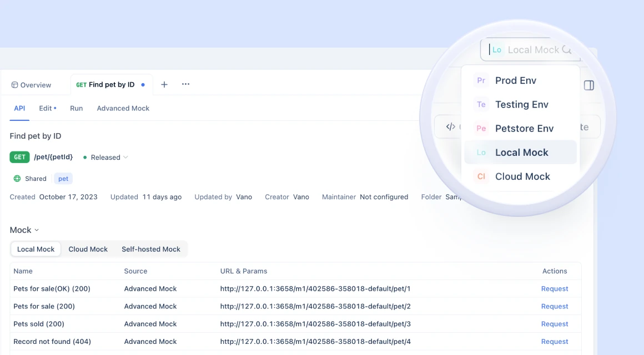The height and width of the screenshot is (355, 644).
Task: Click Request link for Pets sold (200)
Action: tap(554, 324)
